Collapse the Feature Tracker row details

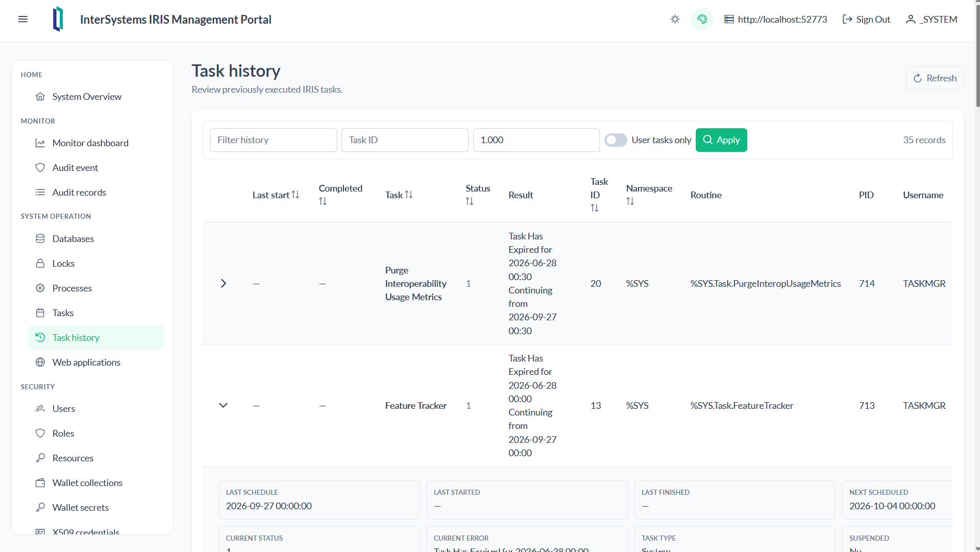click(223, 405)
